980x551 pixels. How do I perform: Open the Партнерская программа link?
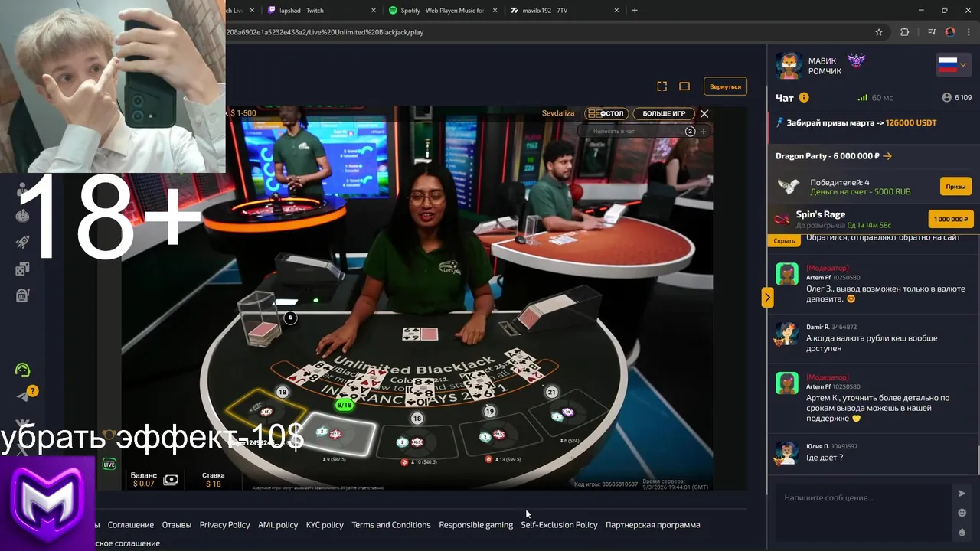(x=652, y=525)
